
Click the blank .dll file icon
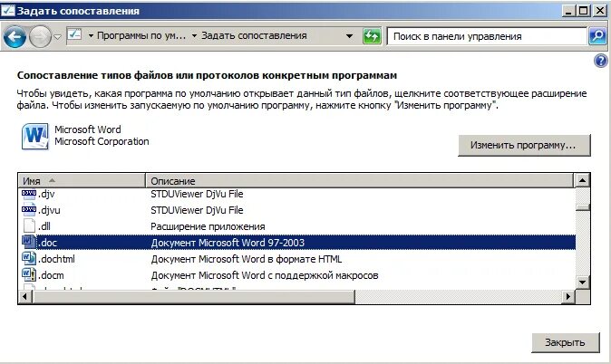[x=29, y=226]
